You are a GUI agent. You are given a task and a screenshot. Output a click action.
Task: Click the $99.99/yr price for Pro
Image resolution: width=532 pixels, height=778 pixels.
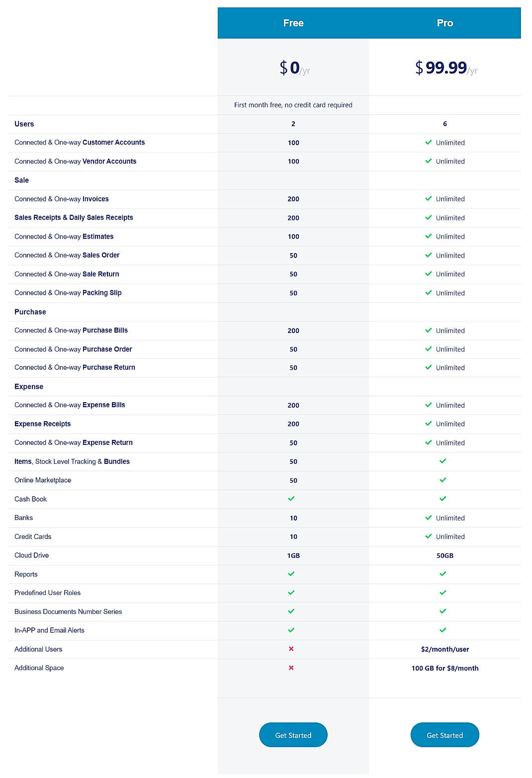pyautogui.click(x=444, y=66)
